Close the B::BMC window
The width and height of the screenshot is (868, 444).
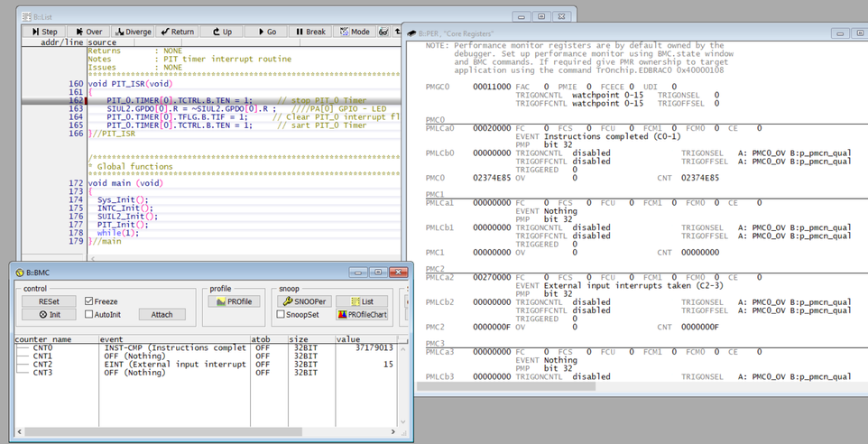tap(398, 273)
